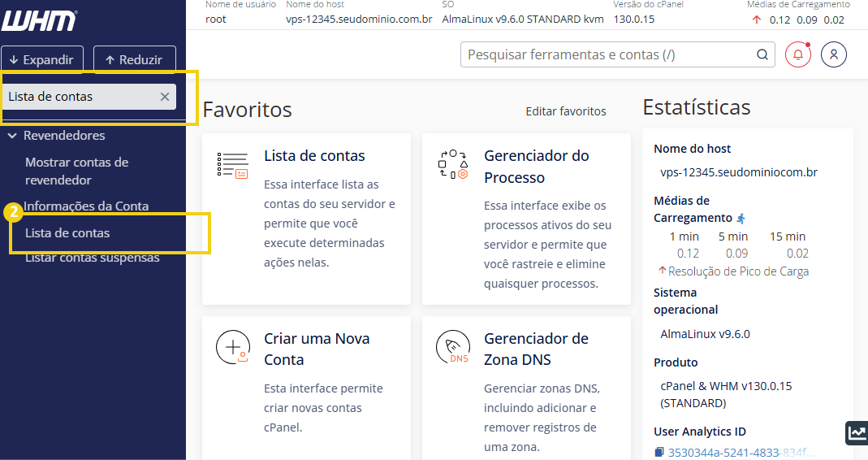This screenshot has height=460, width=868.
Task: Open the notifications bell icon
Action: [798, 54]
